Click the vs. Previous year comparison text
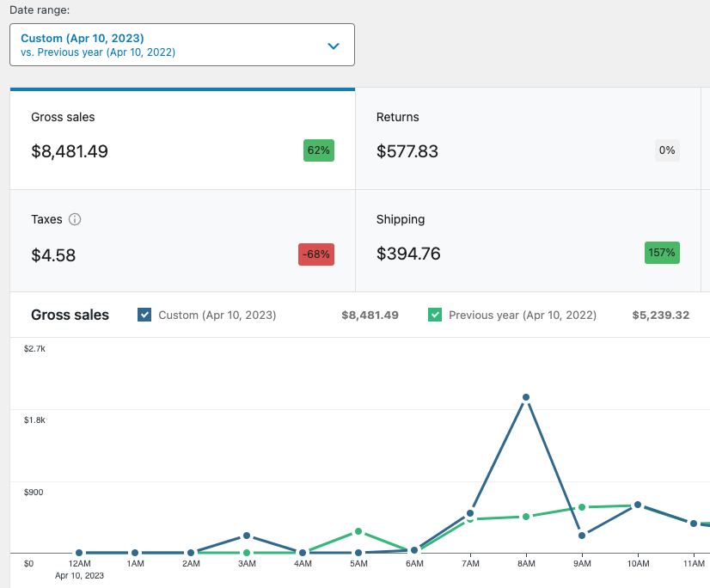Viewport: 710px width, 588px height. 98,52
